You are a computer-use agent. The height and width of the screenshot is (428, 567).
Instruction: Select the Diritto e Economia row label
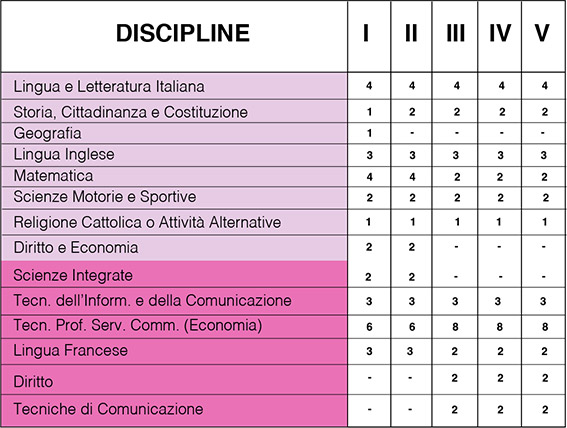(76, 248)
